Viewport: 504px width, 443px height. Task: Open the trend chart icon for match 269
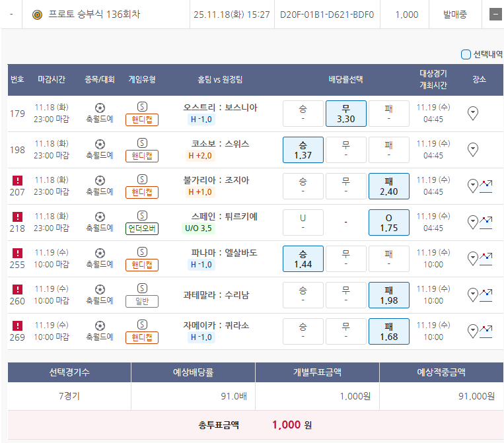coord(486,331)
